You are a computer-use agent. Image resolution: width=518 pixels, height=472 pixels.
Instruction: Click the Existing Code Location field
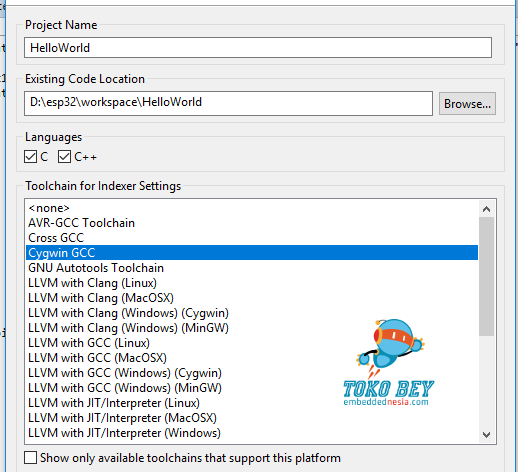pos(228,103)
